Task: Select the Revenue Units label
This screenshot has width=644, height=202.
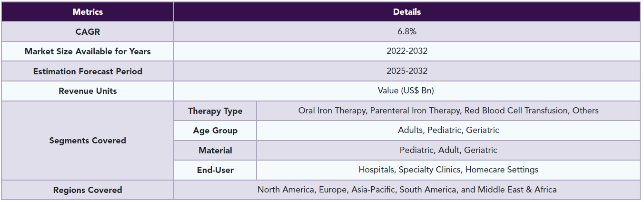Action: pos(88,91)
